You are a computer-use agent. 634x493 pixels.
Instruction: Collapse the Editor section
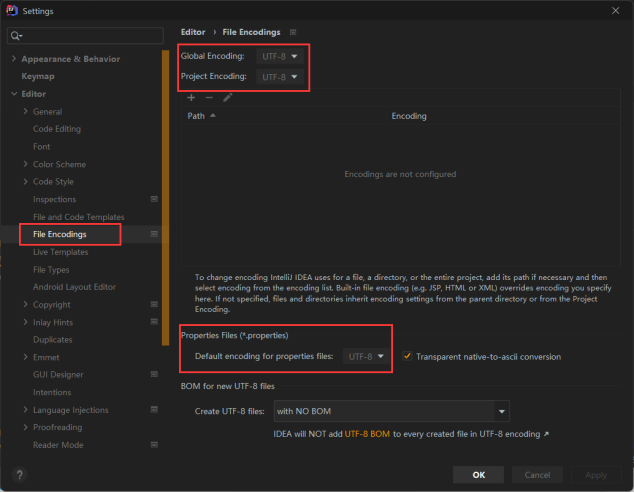click(x=14, y=94)
